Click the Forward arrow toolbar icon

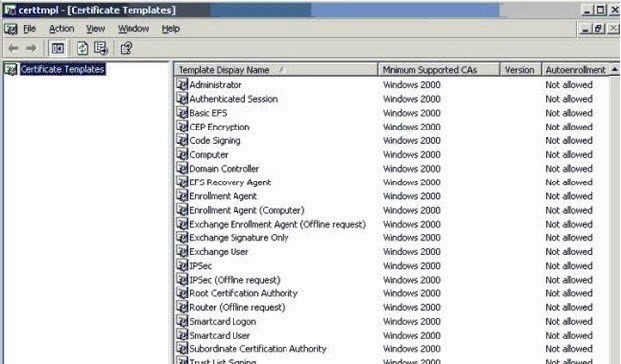(31, 48)
